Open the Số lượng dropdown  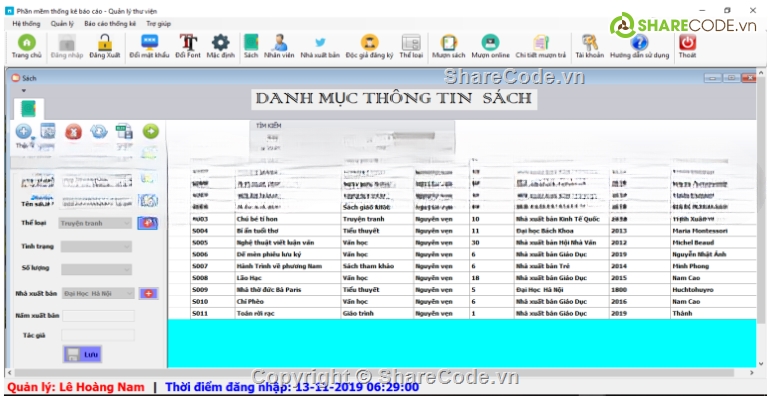coord(96,269)
